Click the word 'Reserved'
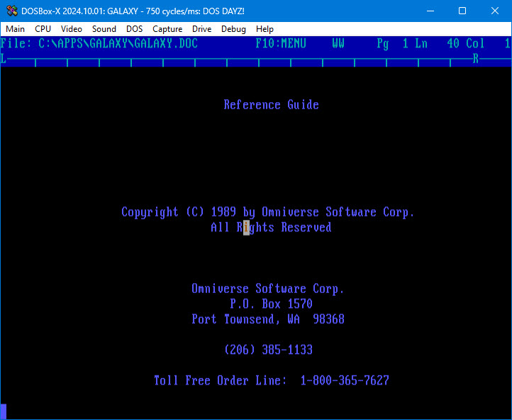 click(x=306, y=227)
